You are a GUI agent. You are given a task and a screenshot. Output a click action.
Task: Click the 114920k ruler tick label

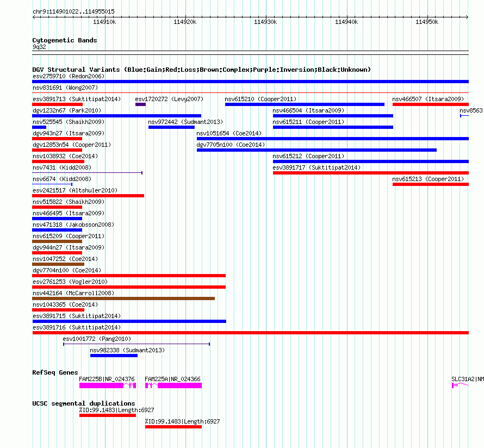point(185,22)
